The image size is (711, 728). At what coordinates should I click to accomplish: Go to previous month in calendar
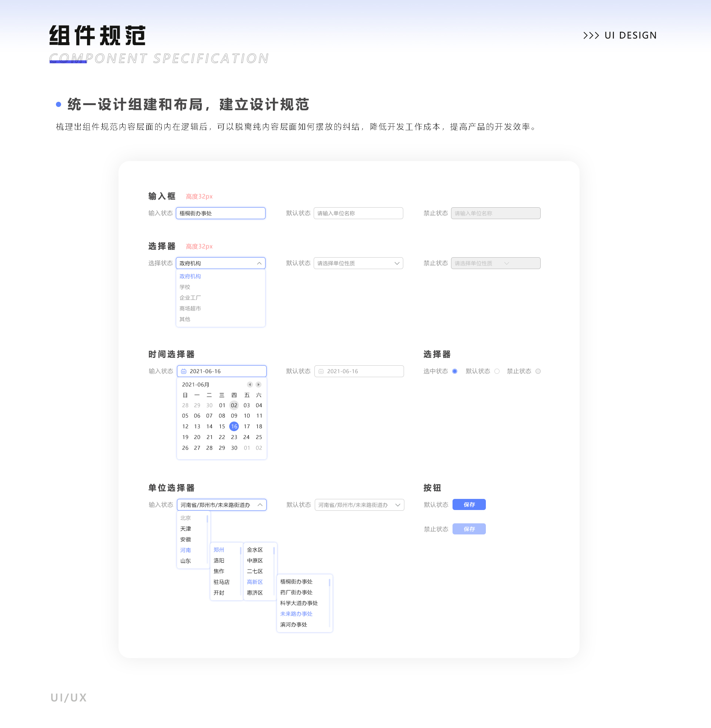point(250,384)
